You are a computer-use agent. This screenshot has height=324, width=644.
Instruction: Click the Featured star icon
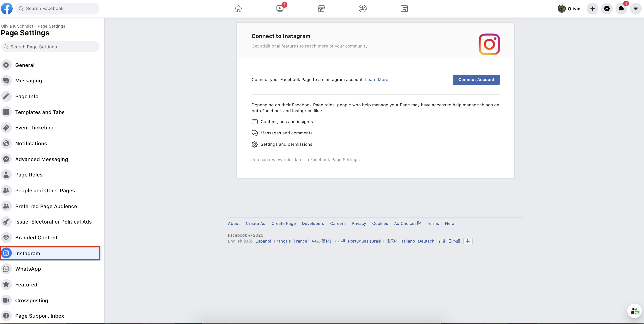(x=6, y=285)
